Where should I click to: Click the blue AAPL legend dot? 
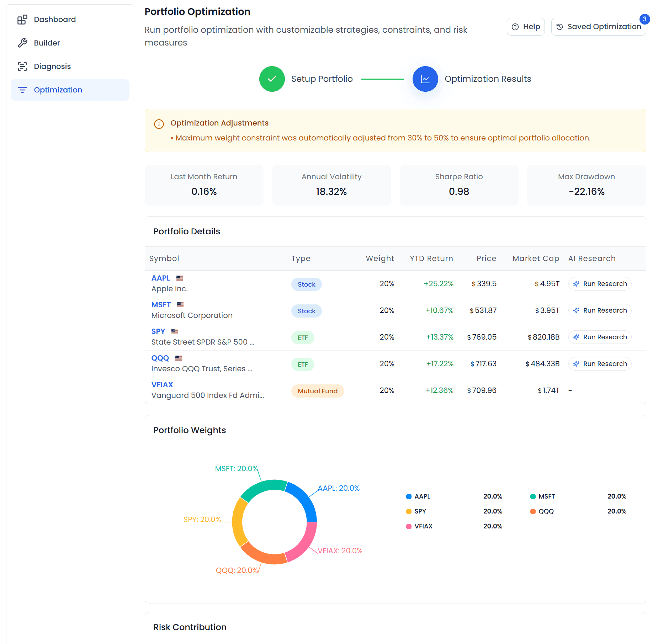click(409, 497)
